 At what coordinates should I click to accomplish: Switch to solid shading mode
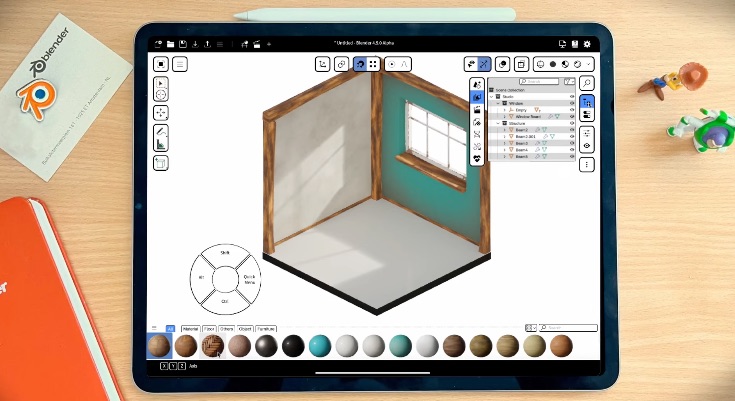(553, 64)
